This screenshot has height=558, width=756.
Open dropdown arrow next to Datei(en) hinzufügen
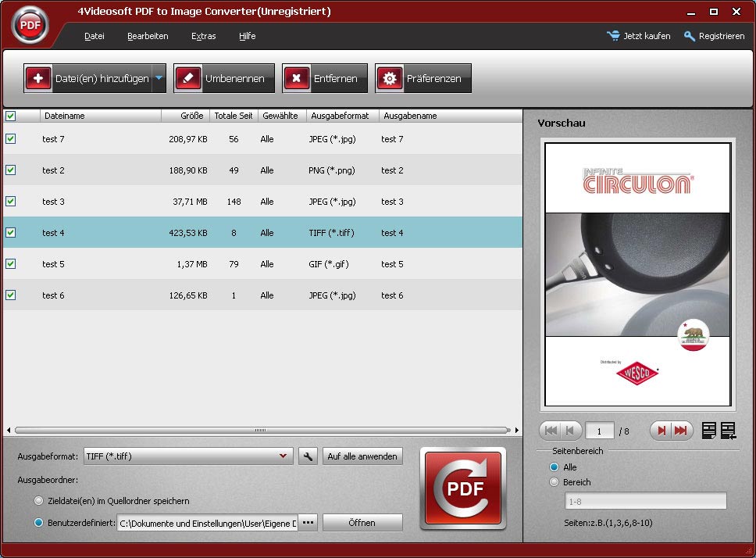point(159,78)
